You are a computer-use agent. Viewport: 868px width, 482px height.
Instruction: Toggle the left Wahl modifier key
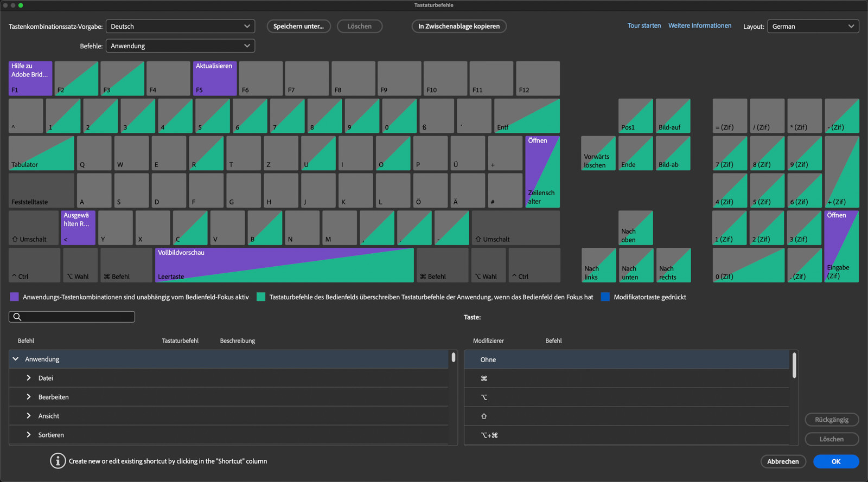(x=80, y=265)
